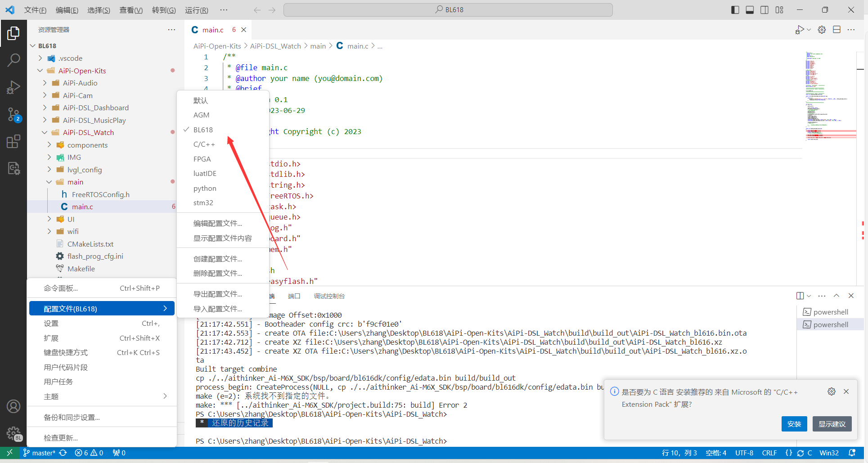Select the FPGA profile
Viewport: 868px width, 463px height.
pyautogui.click(x=223, y=159)
